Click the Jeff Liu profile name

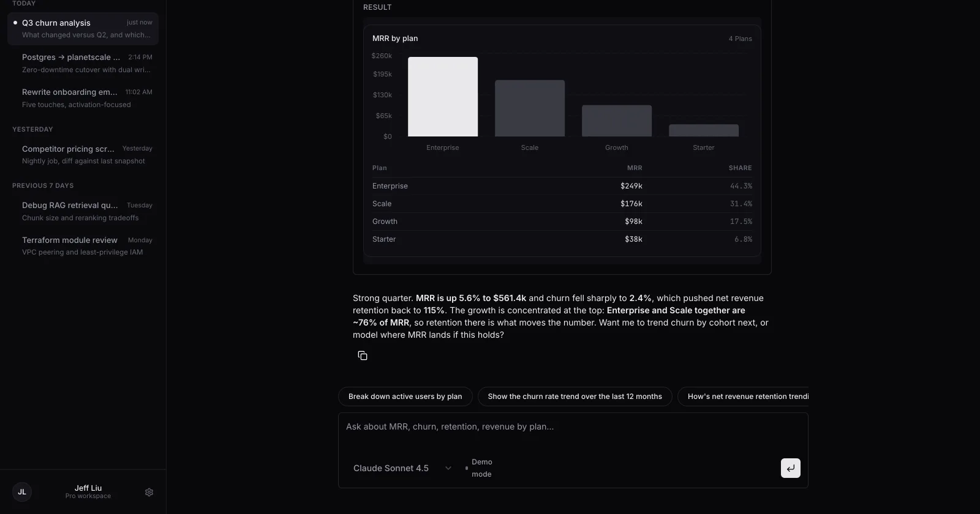tap(88, 488)
